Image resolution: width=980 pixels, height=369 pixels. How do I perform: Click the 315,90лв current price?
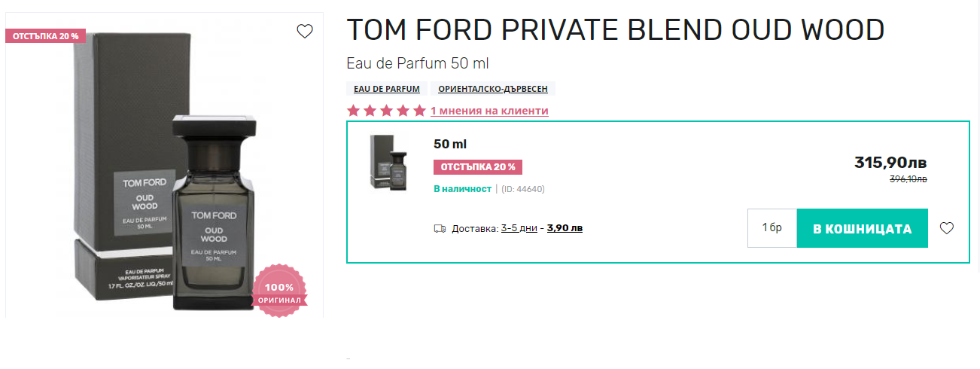click(890, 163)
